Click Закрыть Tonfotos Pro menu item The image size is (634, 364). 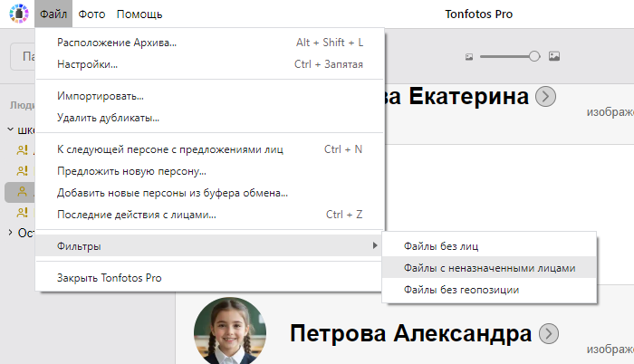pyautogui.click(x=109, y=277)
